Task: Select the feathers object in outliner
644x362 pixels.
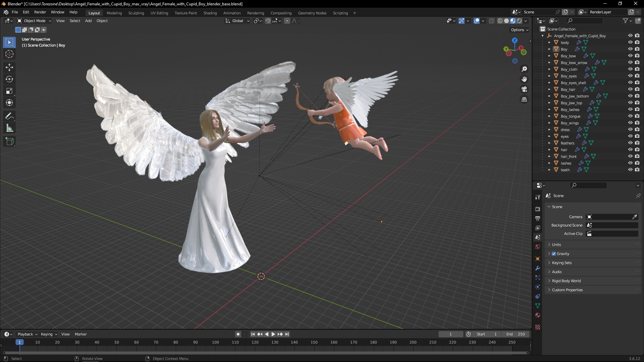Action: pyautogui.click(x=568, y=143)
